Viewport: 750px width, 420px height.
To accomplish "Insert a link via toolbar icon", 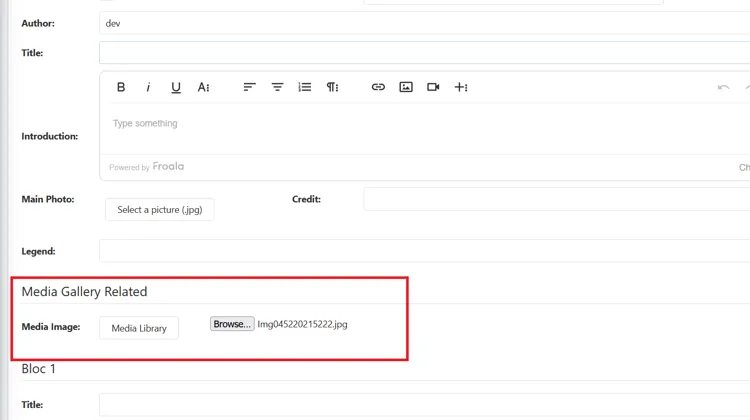I will (378, 88).
